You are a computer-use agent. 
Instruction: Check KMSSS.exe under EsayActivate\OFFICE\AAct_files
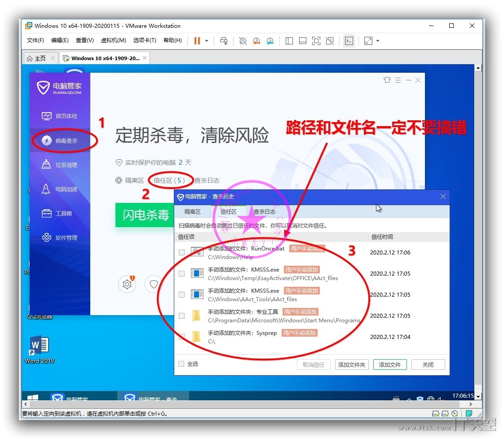click(x=181, y=274)
